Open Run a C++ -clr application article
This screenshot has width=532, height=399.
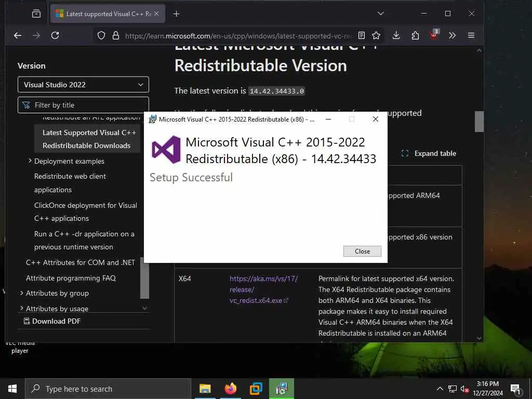(84, 240)
